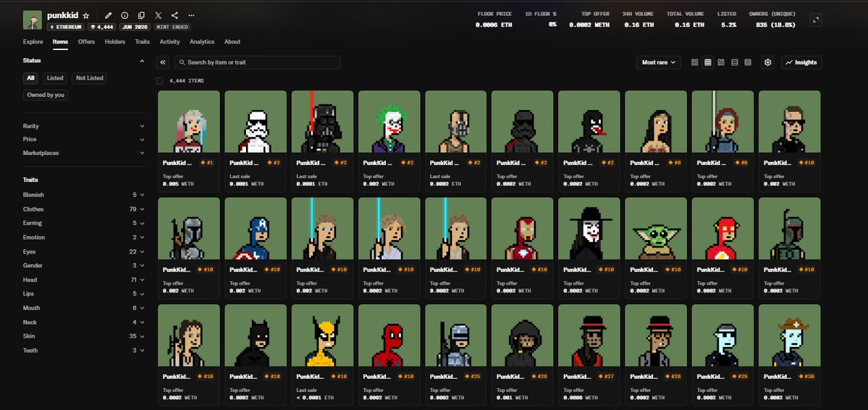Expand the Clothes trait filter
Viewport: 868px width, 410px height.
point(84,209)
